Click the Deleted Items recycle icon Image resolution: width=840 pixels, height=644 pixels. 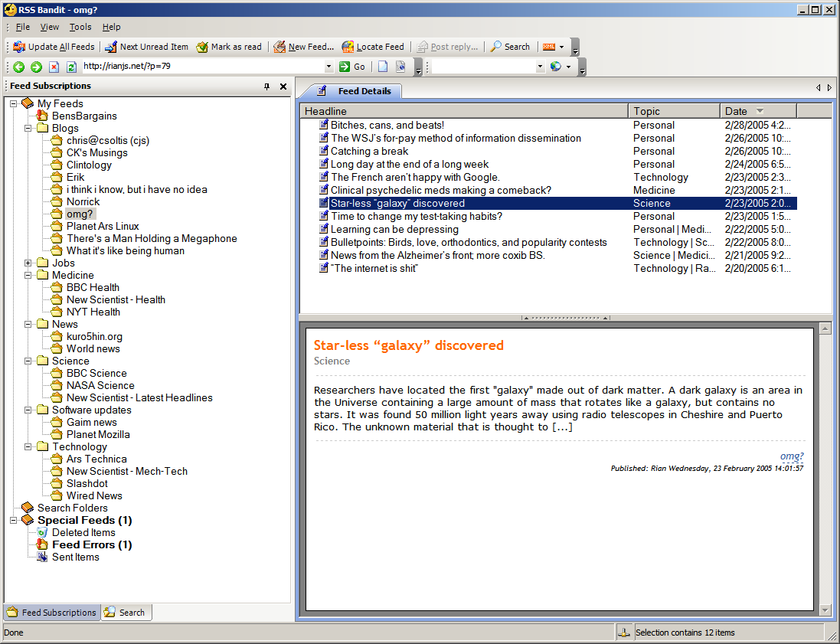pyautogui.click(x=42, y=532)
